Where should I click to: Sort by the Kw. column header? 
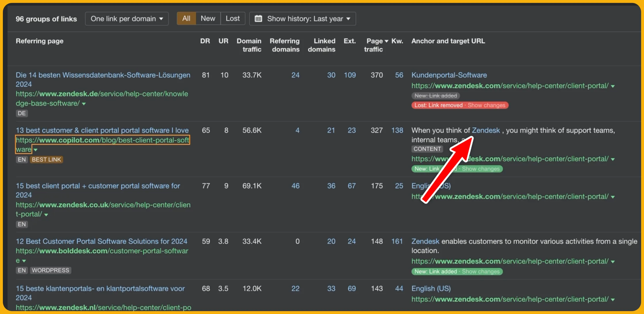(x=397, y=41)
